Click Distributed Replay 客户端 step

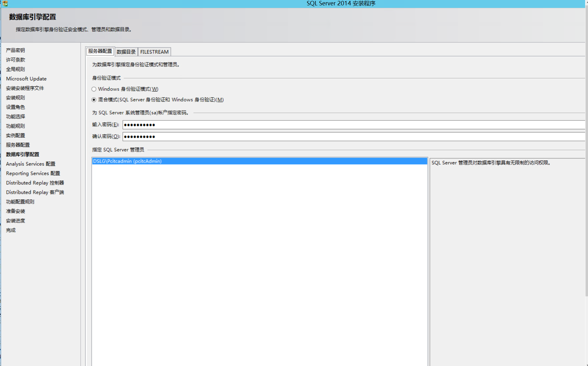coord(35,192)
